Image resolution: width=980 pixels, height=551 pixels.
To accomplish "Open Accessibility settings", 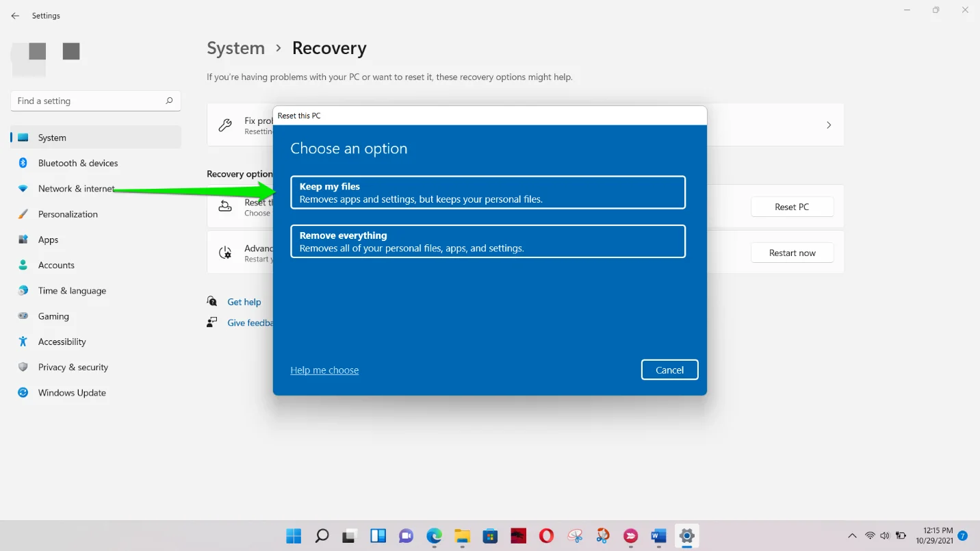I will pyautogui.click(x=96, y=342).
